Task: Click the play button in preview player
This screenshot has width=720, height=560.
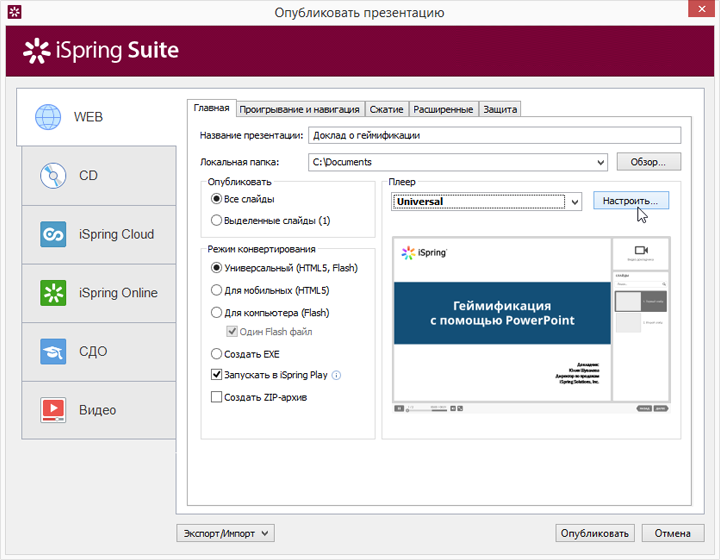Action: point(399,409)
